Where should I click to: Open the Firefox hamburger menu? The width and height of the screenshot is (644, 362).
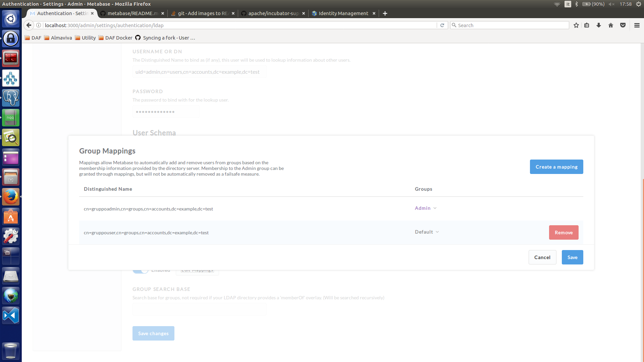click(x=637, y=25)
